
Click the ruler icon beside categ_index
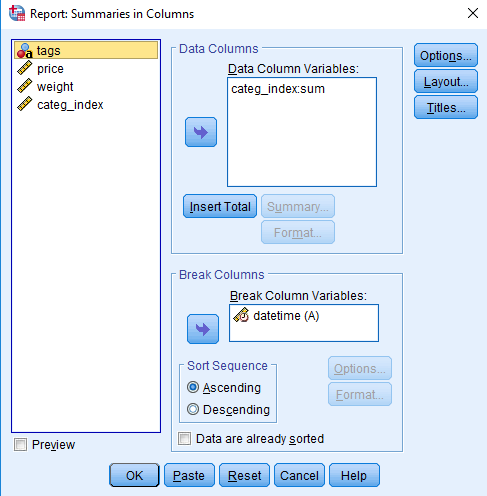25,104
